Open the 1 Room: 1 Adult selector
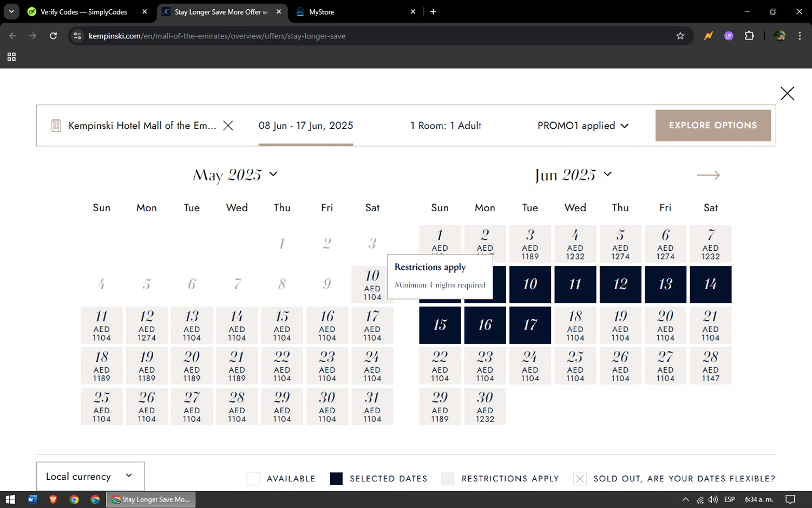 click(x=446, y=126)
